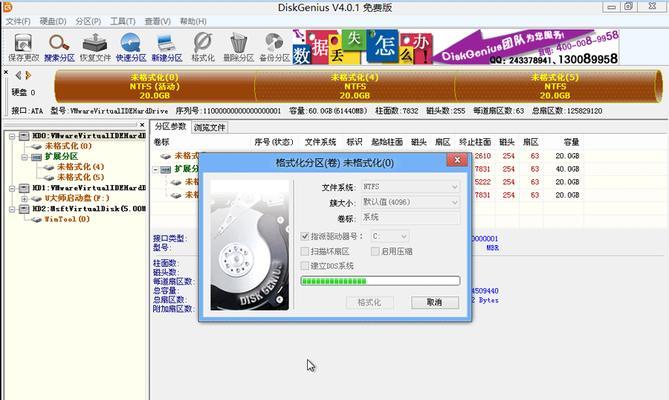Click the format progress bar
This screenshot has width=669, height=400.
tap(380, 281)
